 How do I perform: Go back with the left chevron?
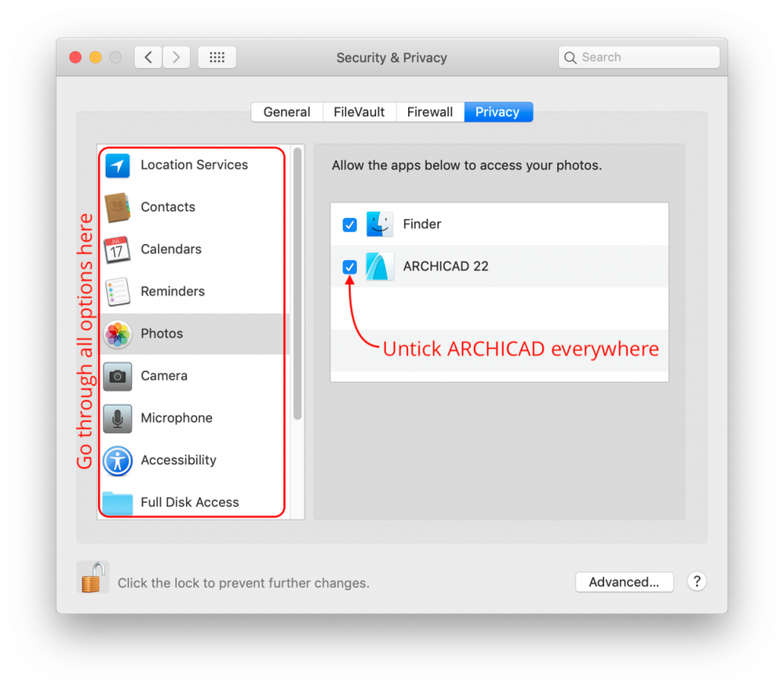148,57
